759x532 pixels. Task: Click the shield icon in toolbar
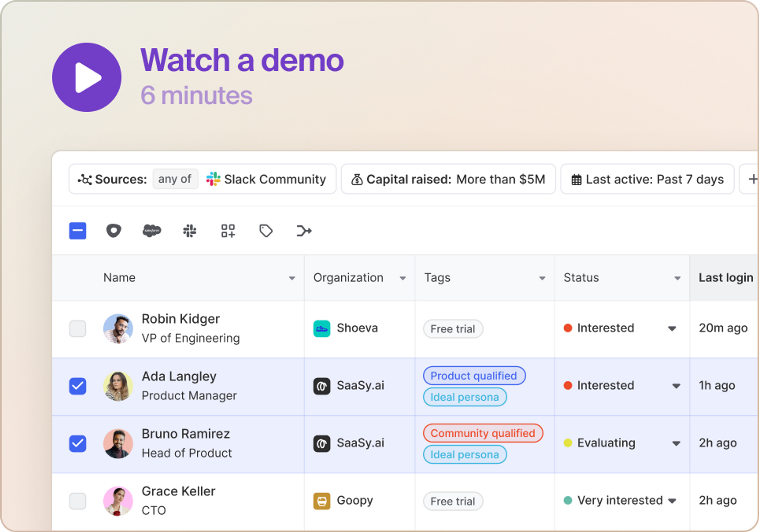point(113,231)
